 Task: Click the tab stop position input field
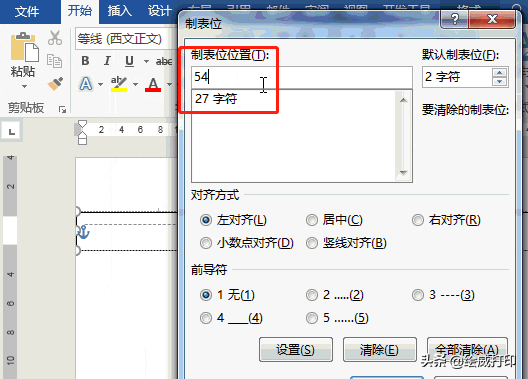(x=302, y=77)
